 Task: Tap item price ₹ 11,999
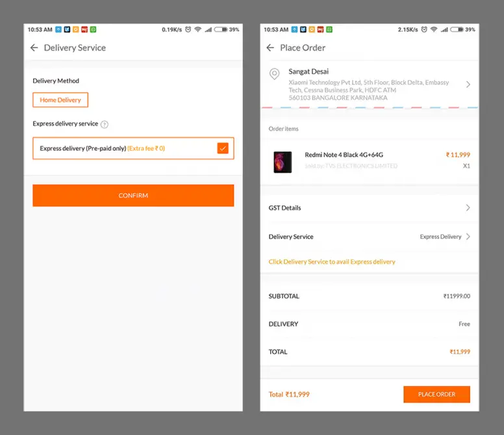pyautogui.click(x=458, y=155)
